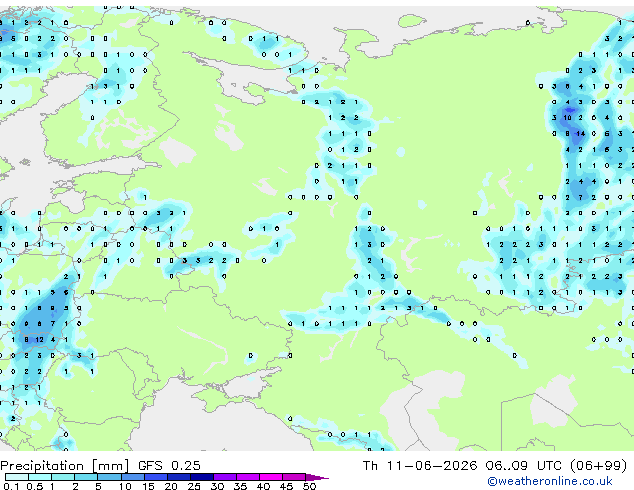Viewport: 634px width, 490px height.
Task: Click the 10–15 mm legend color box
Action: click(133, 477)
